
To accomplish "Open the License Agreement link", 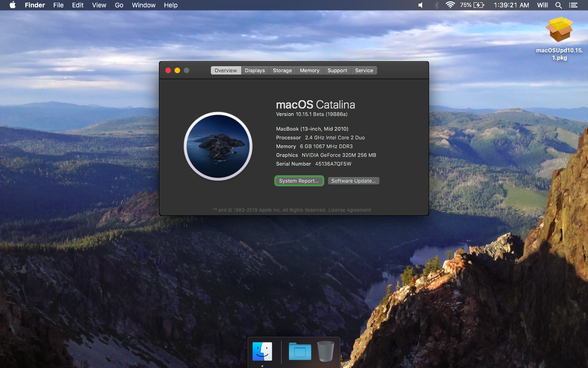I will click(x=350, y=210).
